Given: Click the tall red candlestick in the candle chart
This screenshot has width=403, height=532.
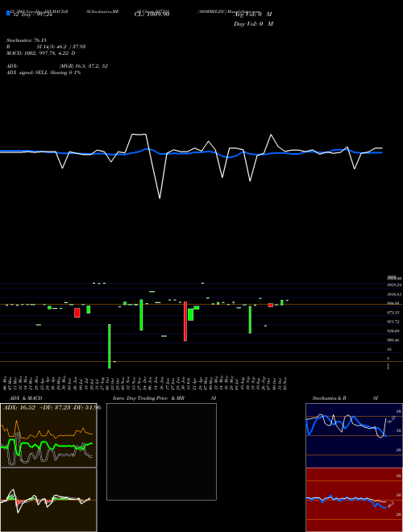Looking at the screenshot, I should (x=185, y=322).
